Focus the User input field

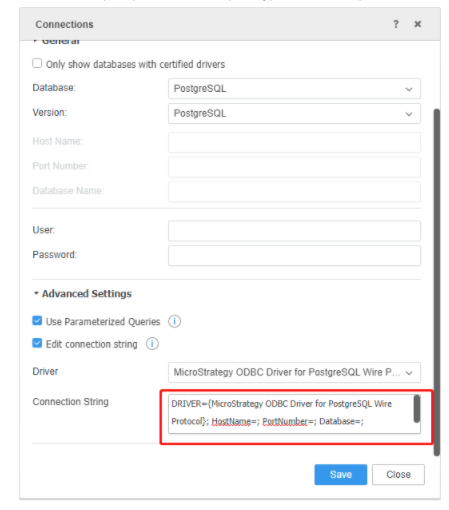pyautogui.click(x=294, y=231)
